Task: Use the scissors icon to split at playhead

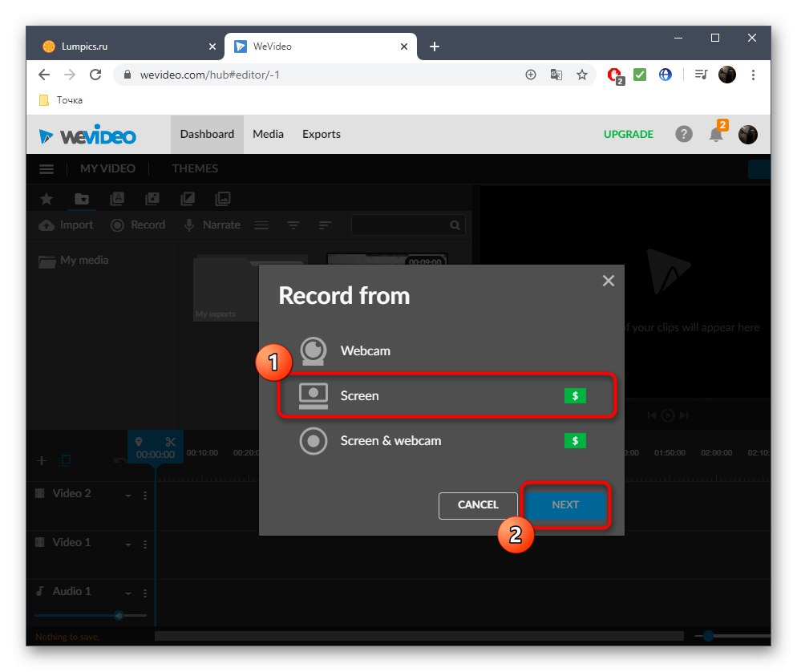Action: click(x=171, y=441)
